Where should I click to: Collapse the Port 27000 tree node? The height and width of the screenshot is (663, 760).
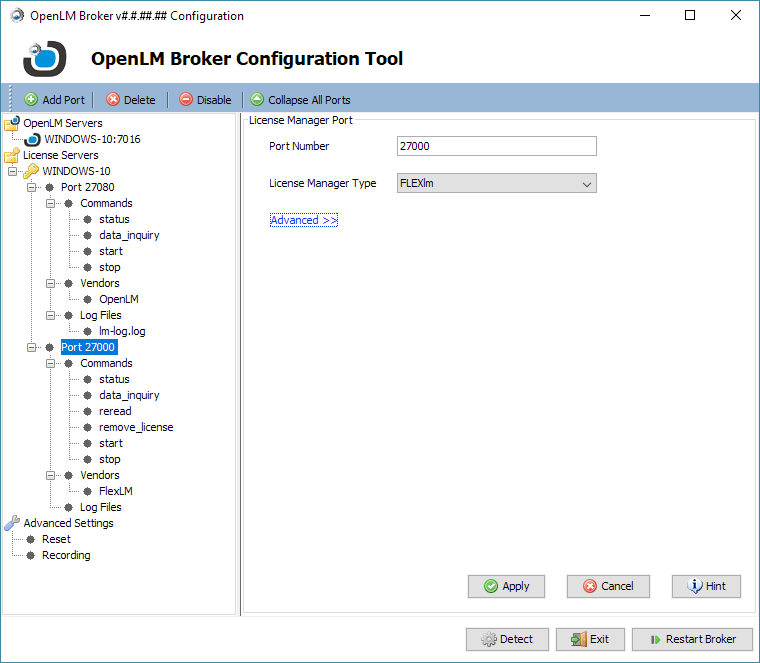click(31, 347)
